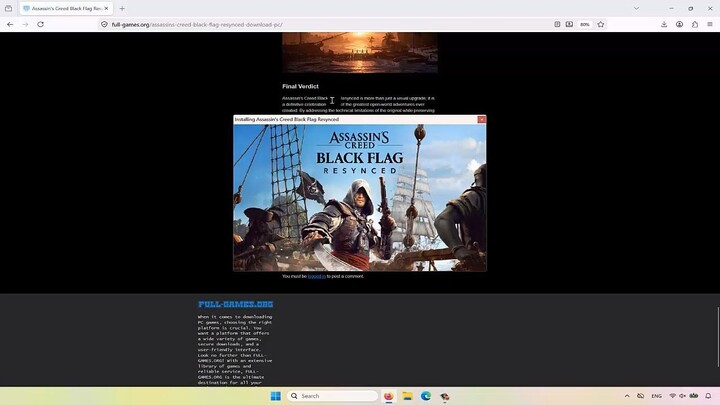Select the Assassin's Creed Black Flag browser tab
The width and height of the screenshot is (720, 405).
pos(66,8)
